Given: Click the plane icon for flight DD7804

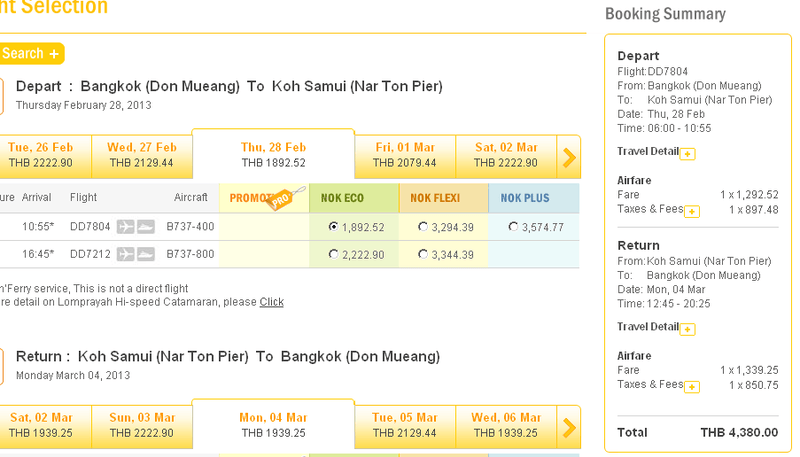Looking at the screenshot, I should 126,227.
